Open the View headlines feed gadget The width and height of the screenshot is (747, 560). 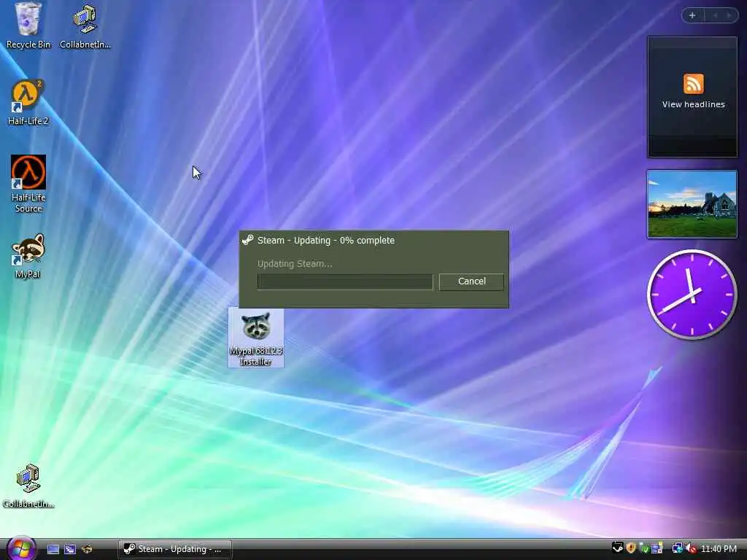pyautogui.click(x=692, y=97)
